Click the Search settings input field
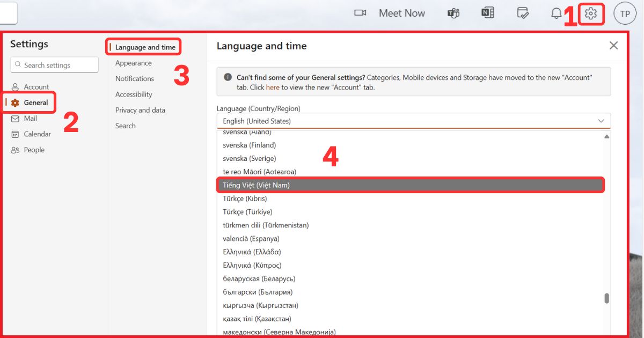 54,64
